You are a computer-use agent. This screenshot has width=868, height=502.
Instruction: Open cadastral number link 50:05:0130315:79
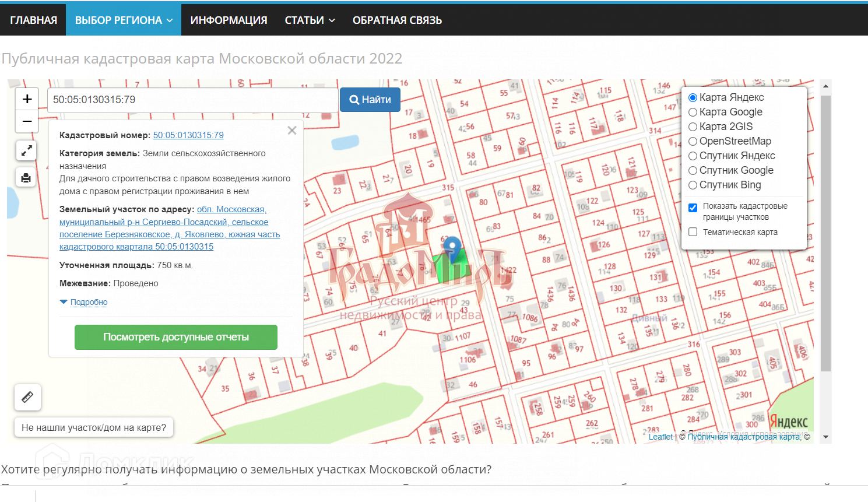tap(188, 135)
